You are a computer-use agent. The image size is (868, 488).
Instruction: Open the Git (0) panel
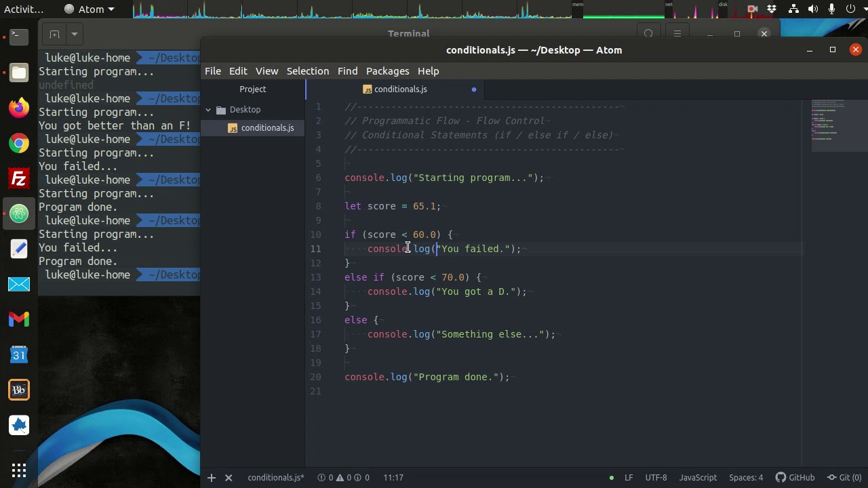[844, 478]
